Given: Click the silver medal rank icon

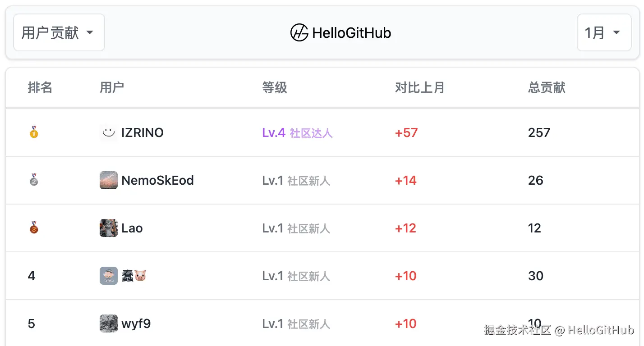Looking at the screenshot, I should pos(34,180).
